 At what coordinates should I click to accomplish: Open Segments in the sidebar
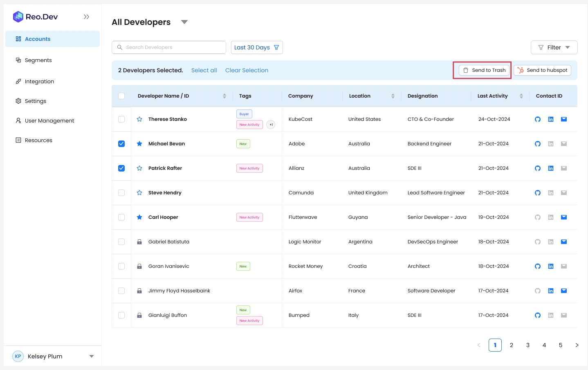pyautogui.click(x=38, y=60)
